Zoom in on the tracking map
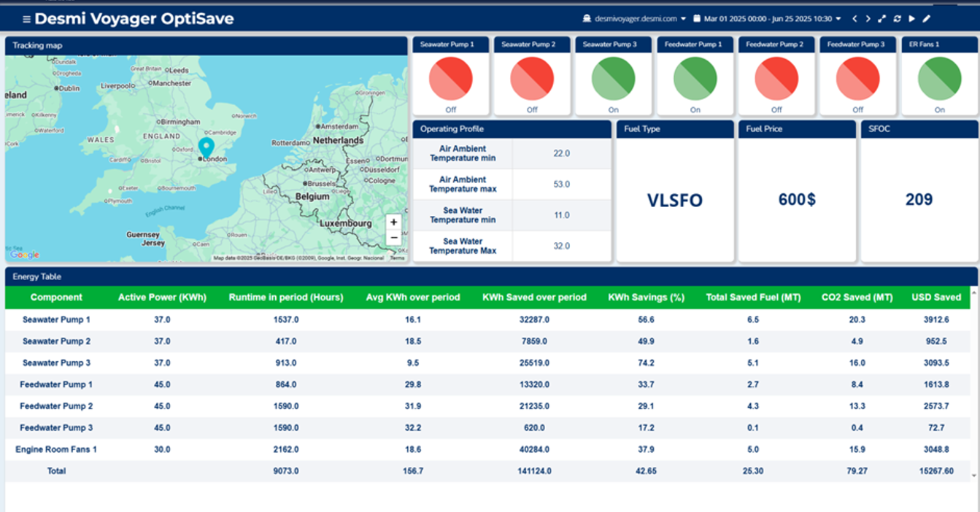Viewport: 980px width, 512px height. pyautogui.click(x=393, y=222)
